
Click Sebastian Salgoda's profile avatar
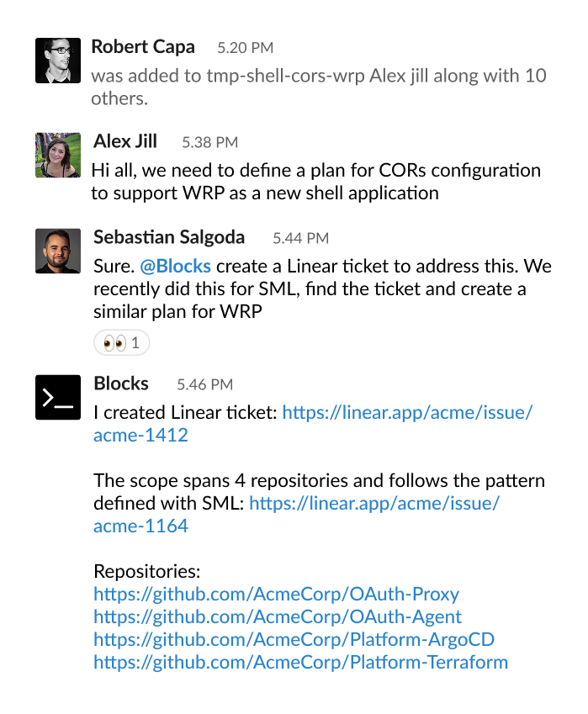pos(58,251)
